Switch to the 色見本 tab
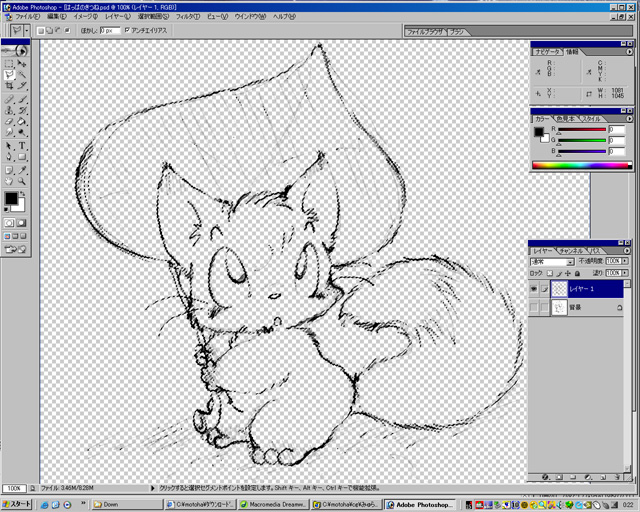 click(x=566, y=119)
